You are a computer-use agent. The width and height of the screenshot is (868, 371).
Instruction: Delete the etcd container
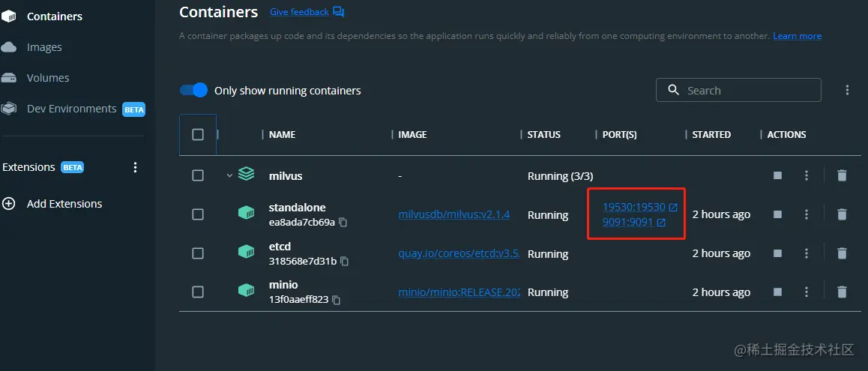(842, 253)
